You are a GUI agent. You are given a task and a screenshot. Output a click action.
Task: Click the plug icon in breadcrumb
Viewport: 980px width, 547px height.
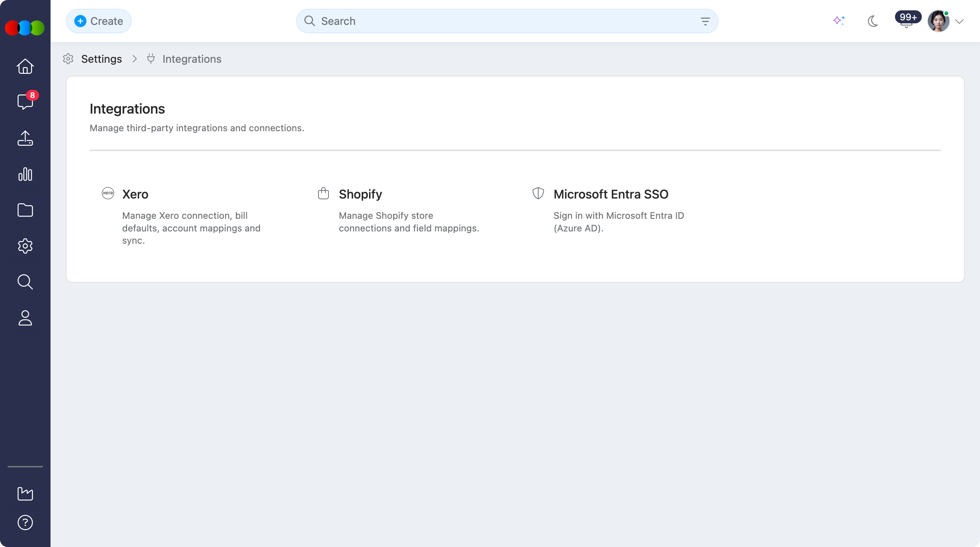(x=151, y=59)
